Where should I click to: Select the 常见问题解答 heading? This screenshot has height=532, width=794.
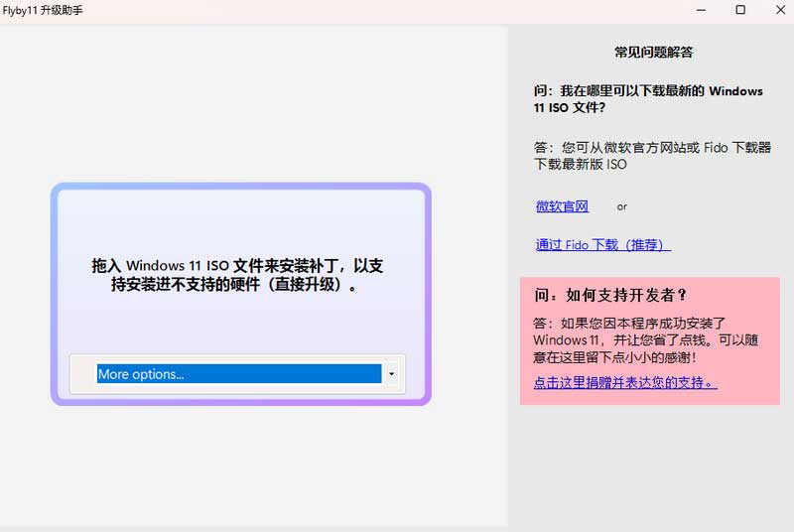(x=654, y=53)
